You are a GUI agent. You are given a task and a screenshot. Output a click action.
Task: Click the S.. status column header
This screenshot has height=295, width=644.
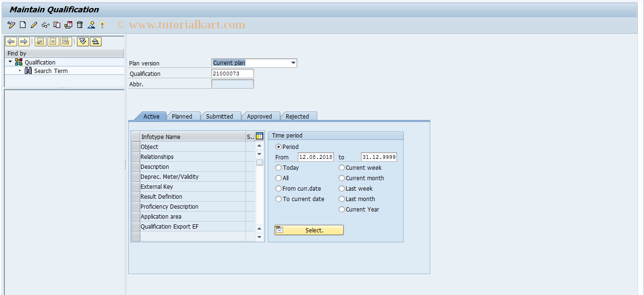pos(250,137)
